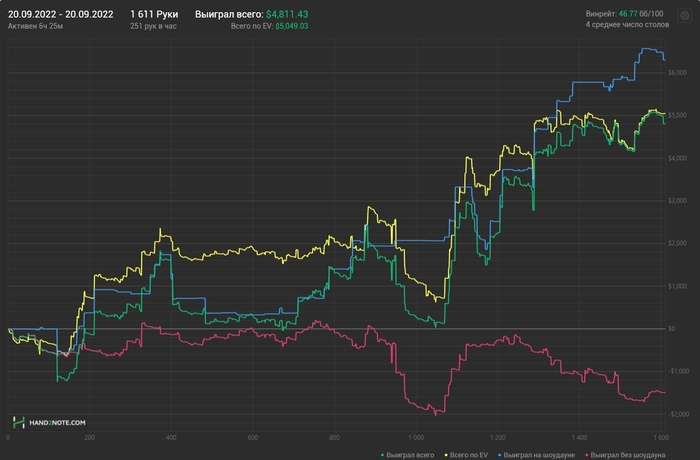
Task: Click the total winnings value $4,811.43
Action: pyautogui.click(x=287, y=14)
